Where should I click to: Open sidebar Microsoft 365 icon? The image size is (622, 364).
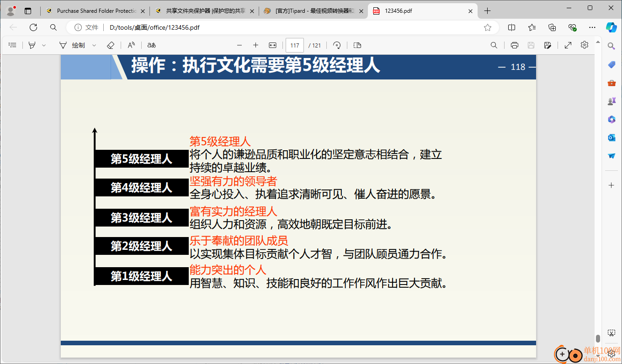click(611, 119)
